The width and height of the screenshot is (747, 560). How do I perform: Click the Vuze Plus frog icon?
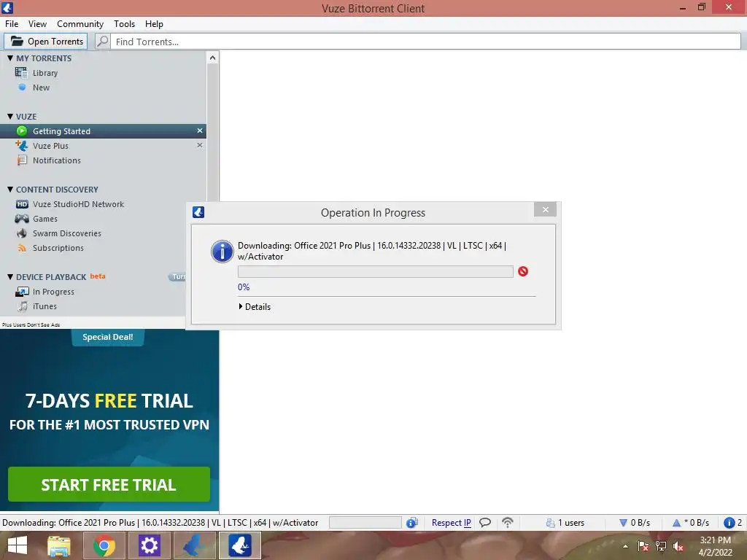pyautogui.click(x=21, y=145)
